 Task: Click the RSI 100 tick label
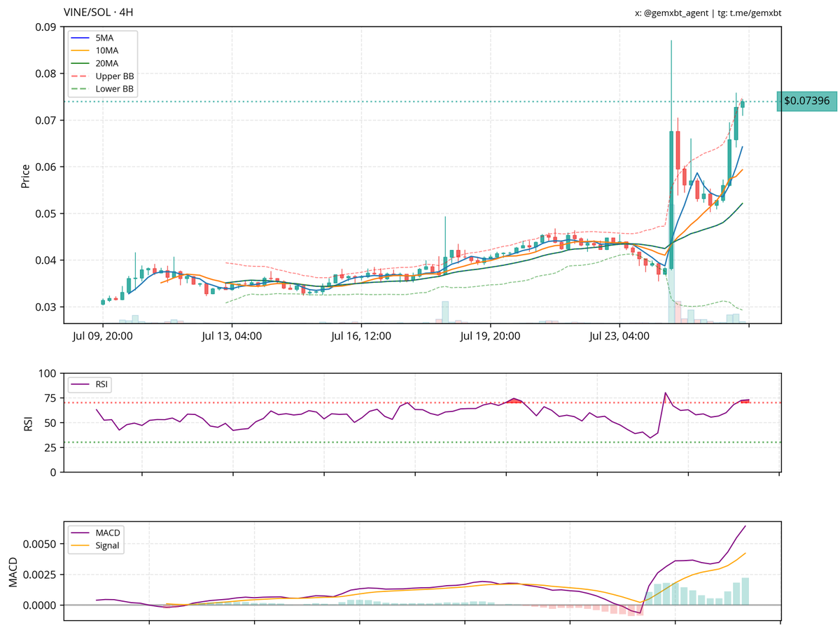point(49,374)
